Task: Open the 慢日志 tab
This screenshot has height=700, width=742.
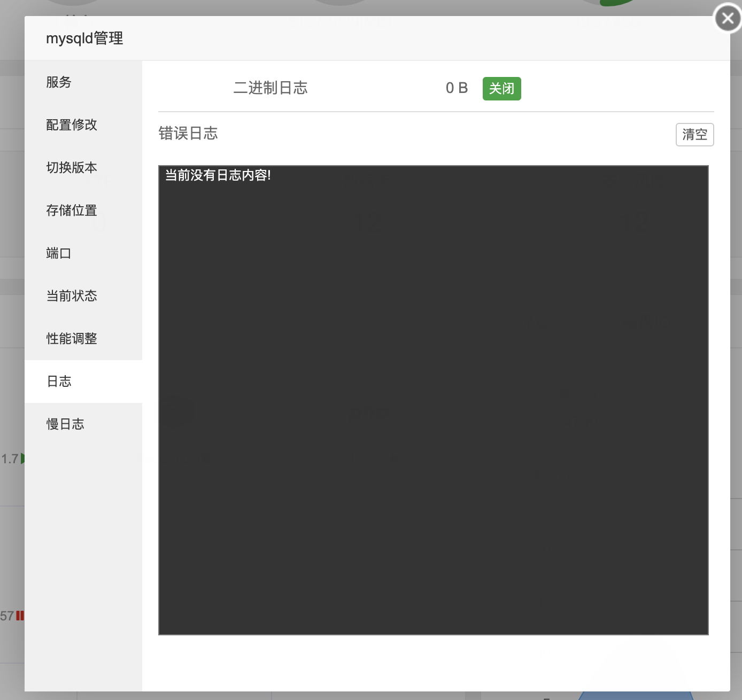Action: (x=83, y=424)
